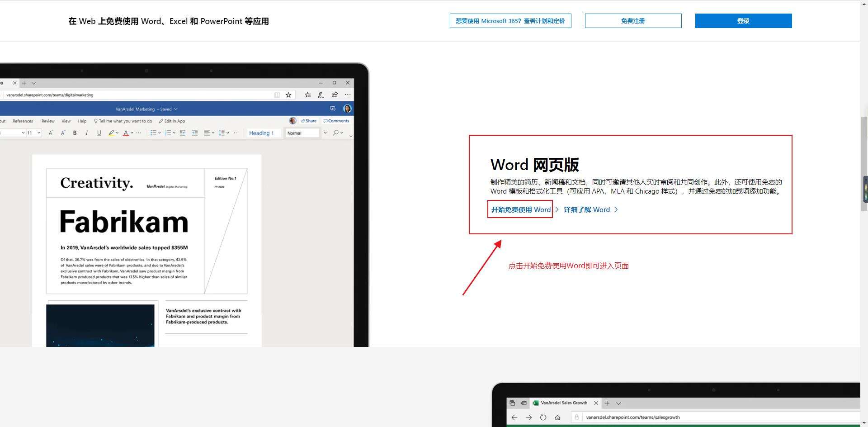Click the favorites star in address bar
The image size is (868, 427).
click(288, 95)
